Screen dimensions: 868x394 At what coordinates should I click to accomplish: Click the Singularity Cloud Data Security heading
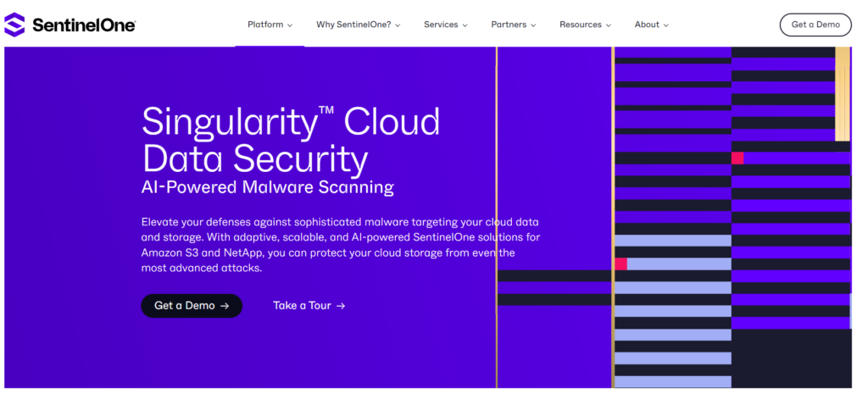pyautogui.click(x=291, y=141)
